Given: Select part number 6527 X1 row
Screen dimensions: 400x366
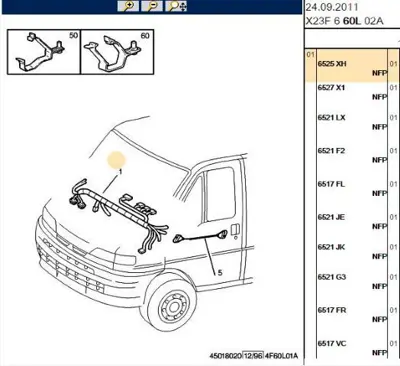Looking at the screenshot, I should point(352,92).
